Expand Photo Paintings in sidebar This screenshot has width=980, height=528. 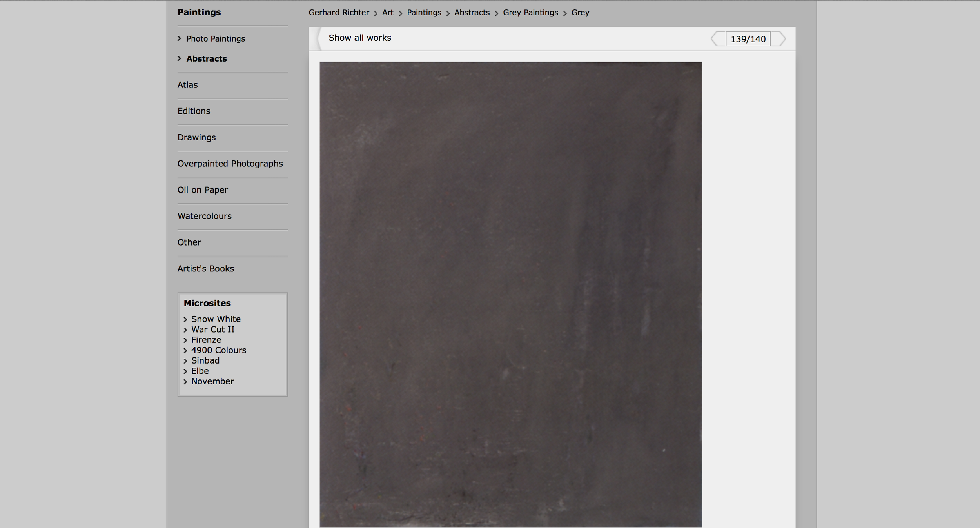click(216, 38)
